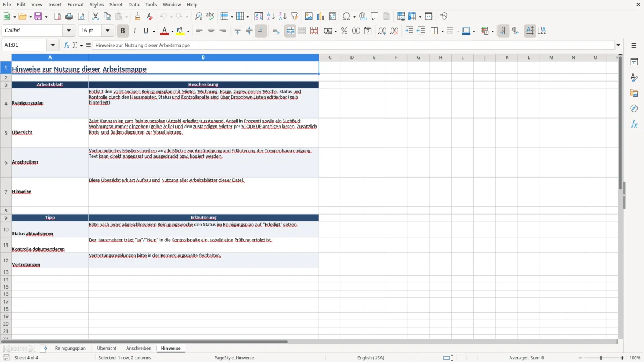Click Add Decimal Place icon

click(x=382, y=31)
